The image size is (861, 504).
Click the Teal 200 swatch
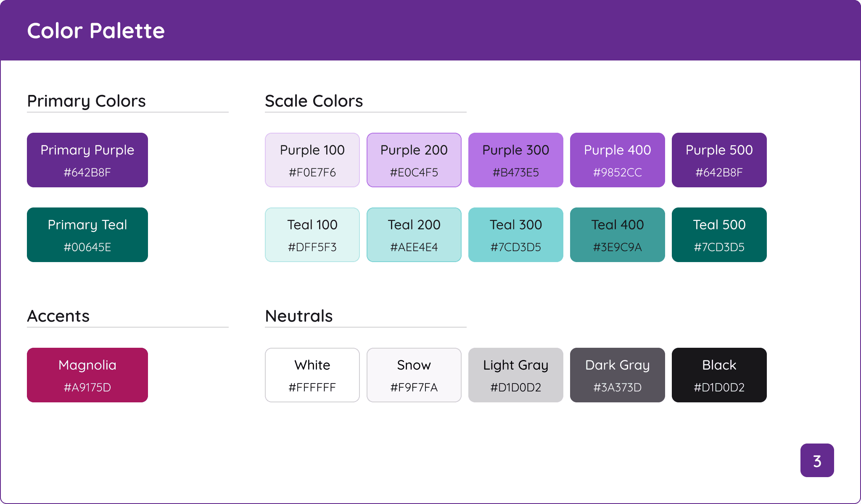tap(414, 235)
